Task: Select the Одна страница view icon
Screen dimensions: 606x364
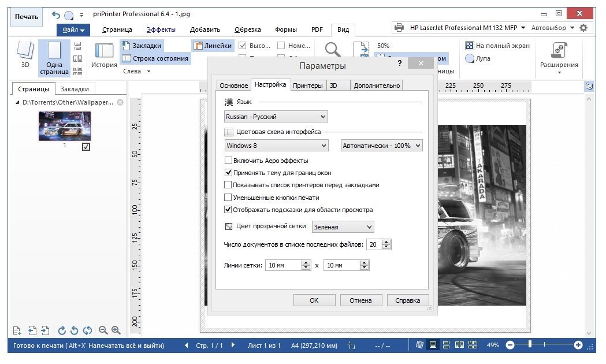Action: click(54, 57)
